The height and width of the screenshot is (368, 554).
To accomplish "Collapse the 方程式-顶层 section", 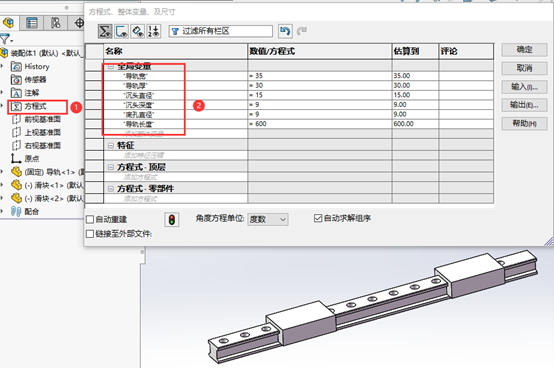I will (x=111, y=167).
